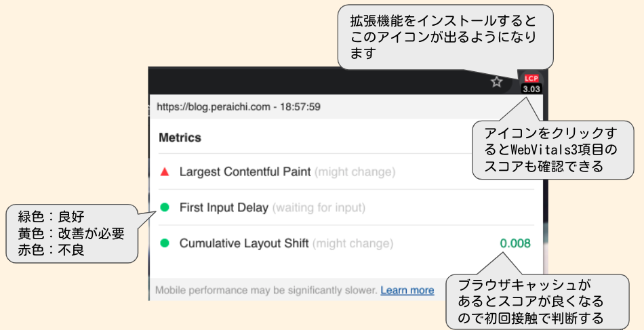Image resolution: width=644 pixels, height=330 pixels.
Task: Click the bookmark star icon
Action: [497, 82]
